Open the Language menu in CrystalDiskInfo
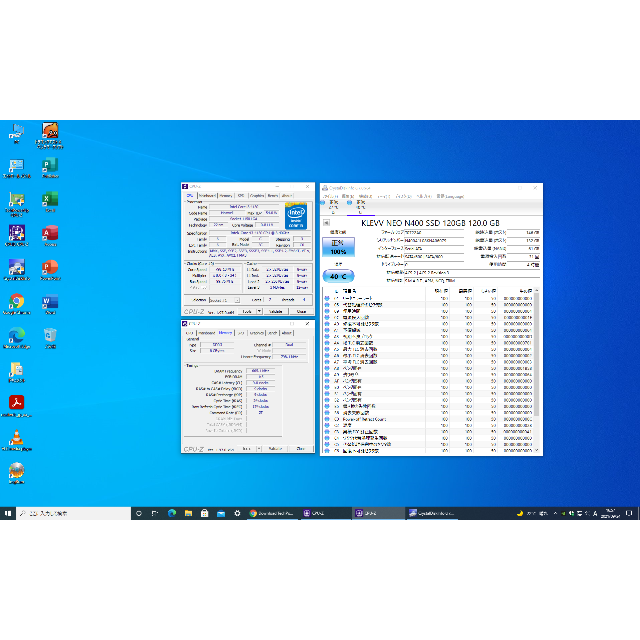The width and height of the screenshot is (640, 640). (x=450, y=196)
